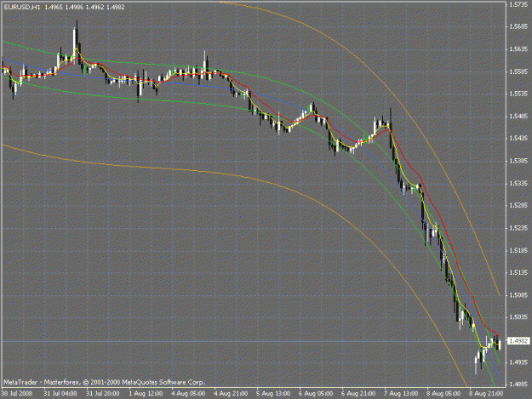Click price scale value 1.5085
This screenshot has height=399, width=532.
(518, 295)
